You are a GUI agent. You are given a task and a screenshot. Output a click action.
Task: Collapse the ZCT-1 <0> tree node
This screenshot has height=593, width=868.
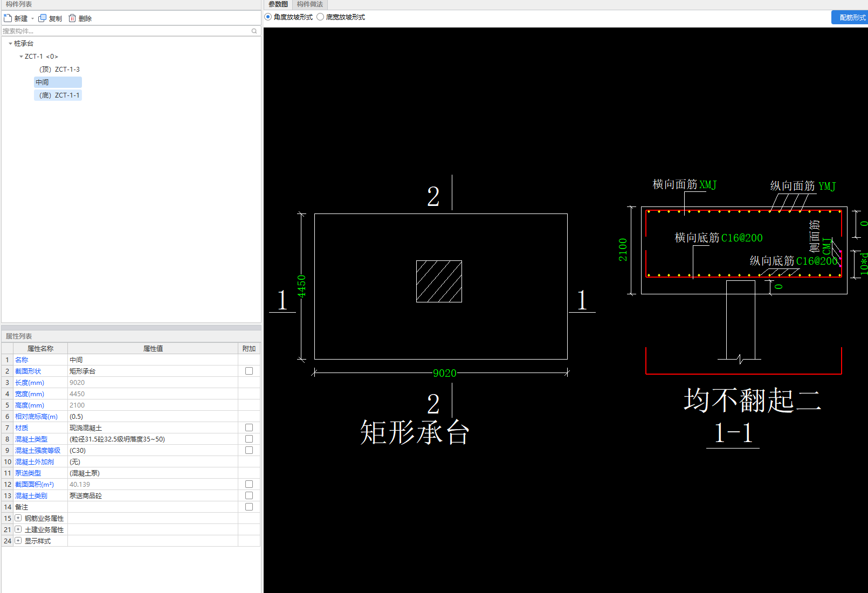(21, 57)
